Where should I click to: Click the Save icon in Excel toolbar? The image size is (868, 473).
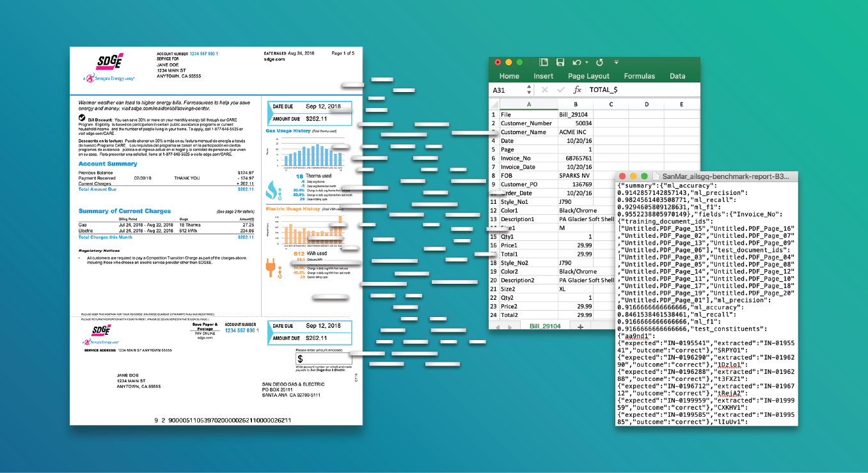pyautogui.click(x=560, y=63)
